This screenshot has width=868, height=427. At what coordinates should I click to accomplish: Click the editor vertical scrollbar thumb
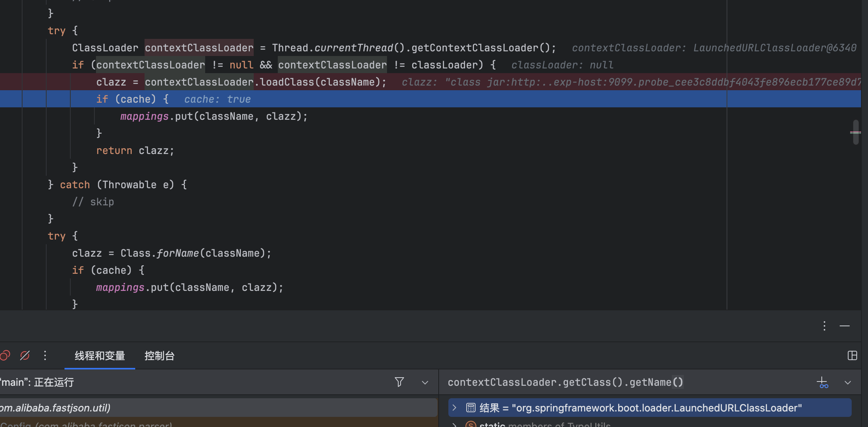click(855, 132)
